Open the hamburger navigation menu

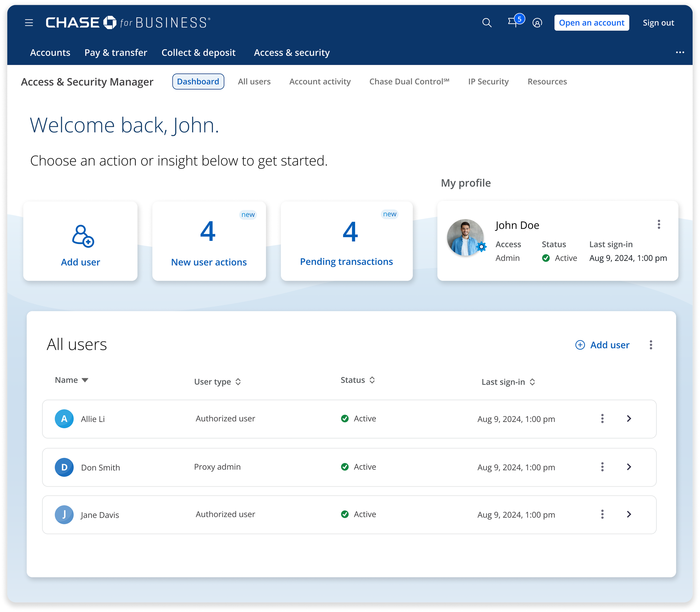29,23
